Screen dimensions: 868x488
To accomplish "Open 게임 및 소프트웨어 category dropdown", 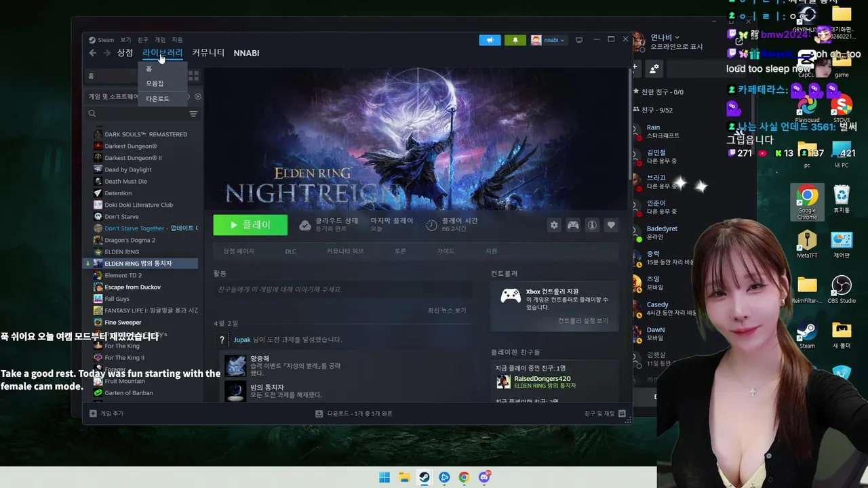I will tap(113, 96).
